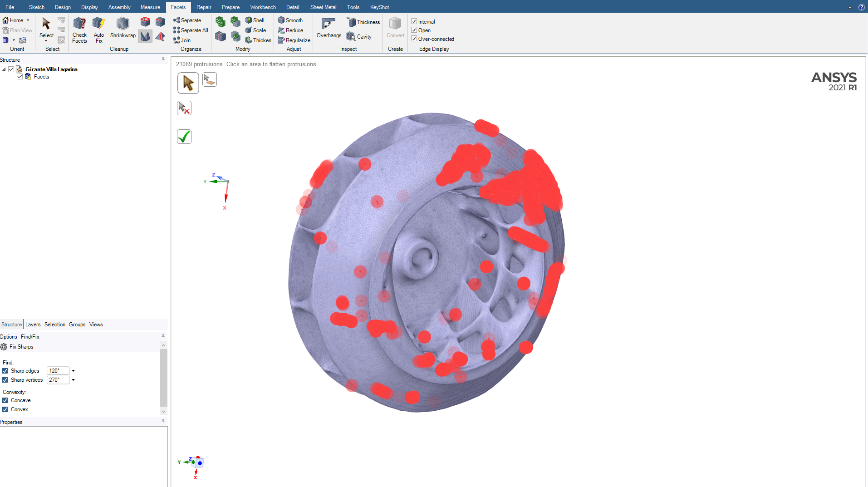Open the Overhangs inspection tool
Image resolution: width=868 pixels, height=487 pixels.
[329, 28]
